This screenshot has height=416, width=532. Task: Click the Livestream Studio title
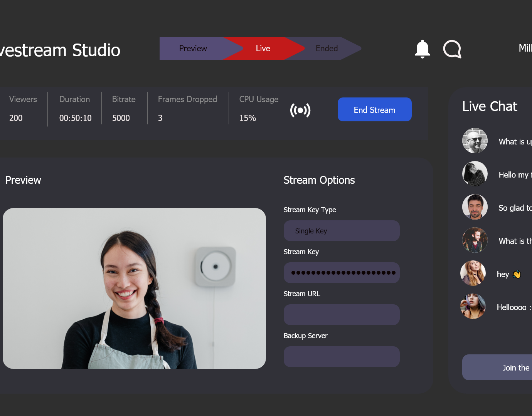tap(60, 50)
